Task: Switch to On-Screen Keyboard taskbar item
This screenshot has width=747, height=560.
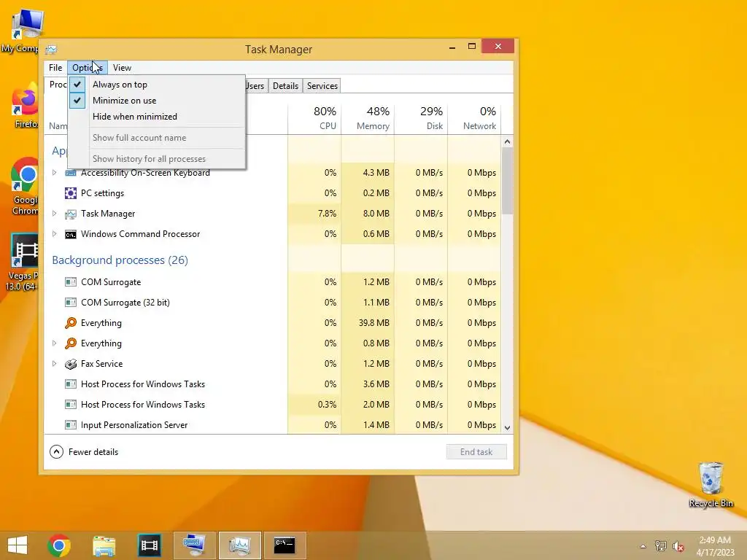Action: pyautogui.click(x=194, y=545)
